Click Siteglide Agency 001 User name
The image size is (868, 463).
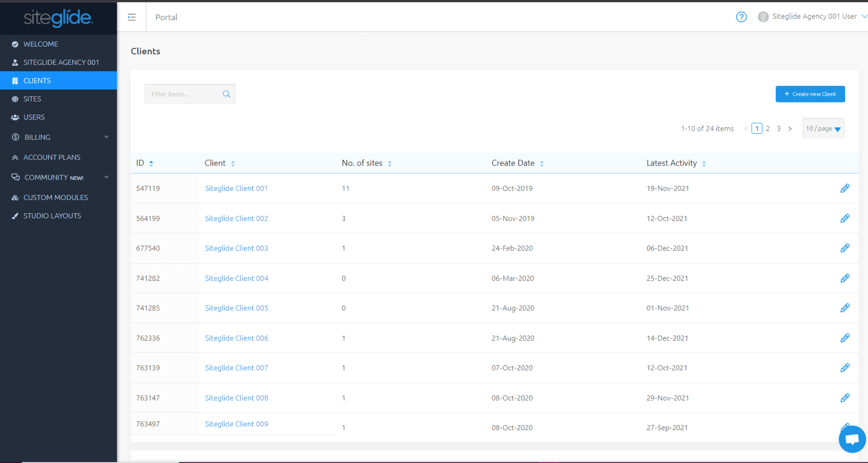[x=814, y=17]
